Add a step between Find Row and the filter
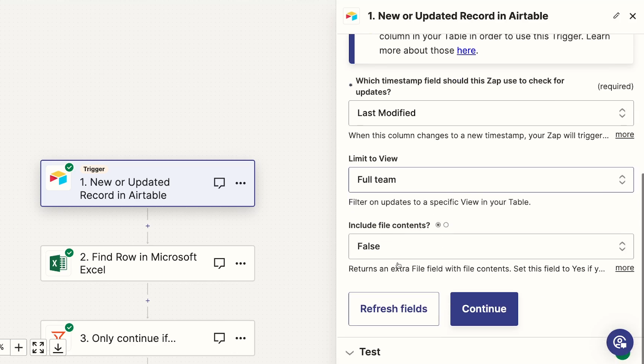The height and width of the screenshot is (364, 644). point(148,301)
